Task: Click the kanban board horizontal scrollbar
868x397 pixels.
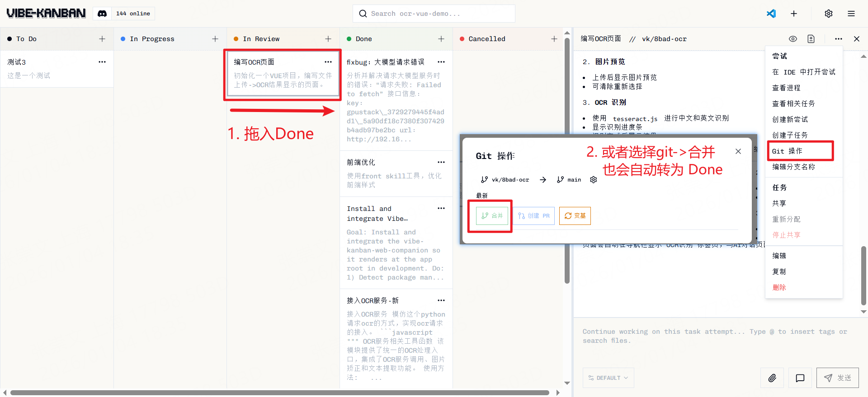Action: pyautogui.click(x=279, y=392)
